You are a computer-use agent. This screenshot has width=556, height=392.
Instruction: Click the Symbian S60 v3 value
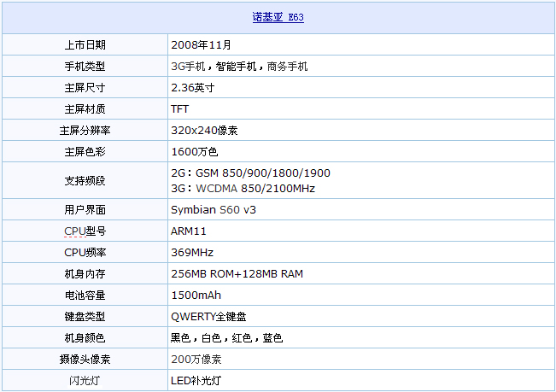pos(213,209)
